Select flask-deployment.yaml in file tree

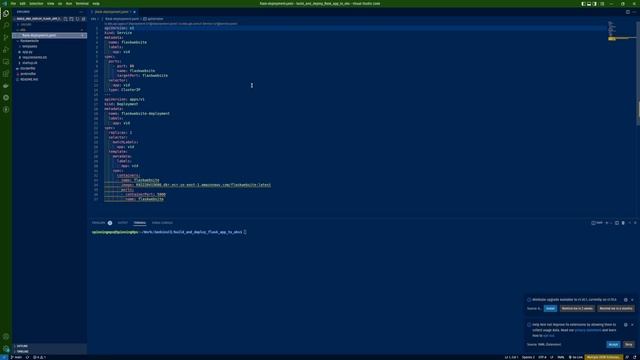[50, 36]
